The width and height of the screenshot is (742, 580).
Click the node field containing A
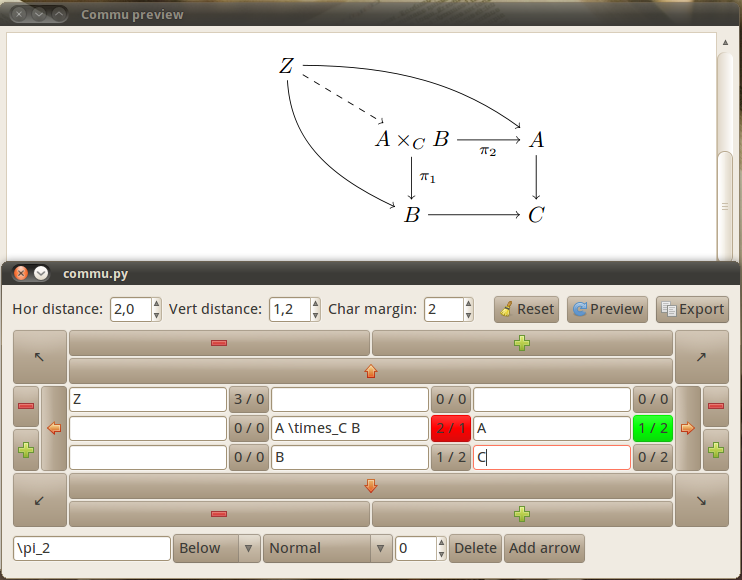pos(552,429)
